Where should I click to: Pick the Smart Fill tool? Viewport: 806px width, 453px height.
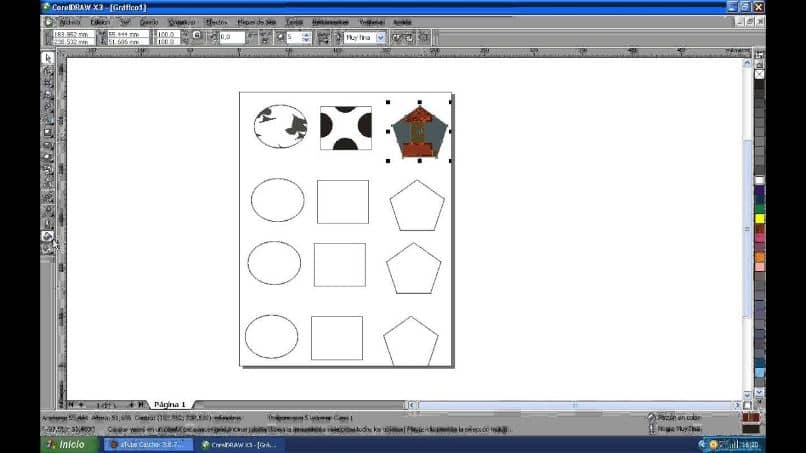[x=48, y=120]
